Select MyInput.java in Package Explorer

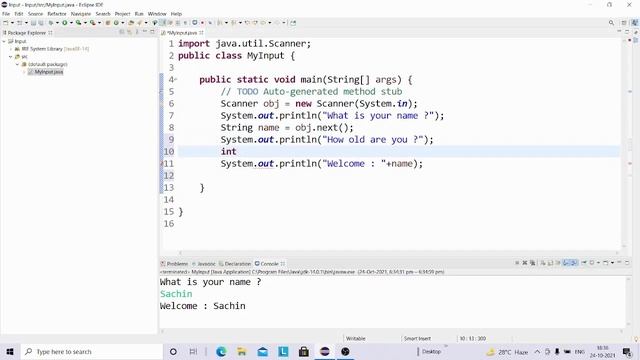point(46,72)
